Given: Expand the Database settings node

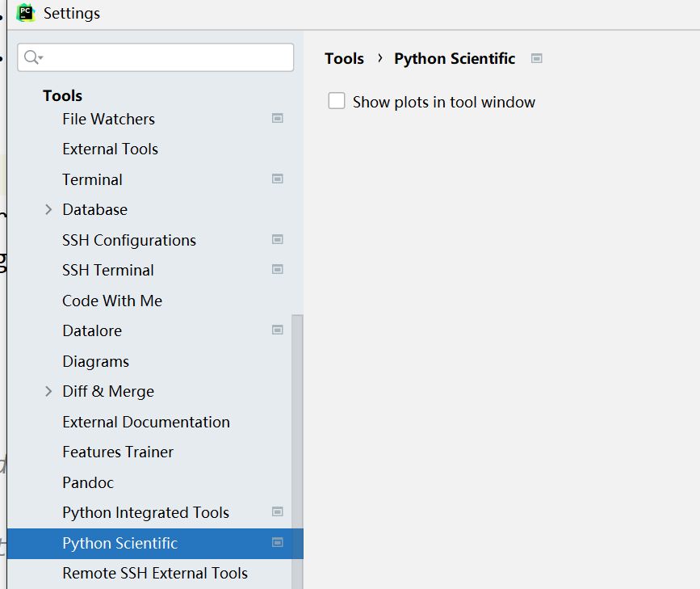Looking at the screenshot, I should pyautogui.click(x=49, y=209).
